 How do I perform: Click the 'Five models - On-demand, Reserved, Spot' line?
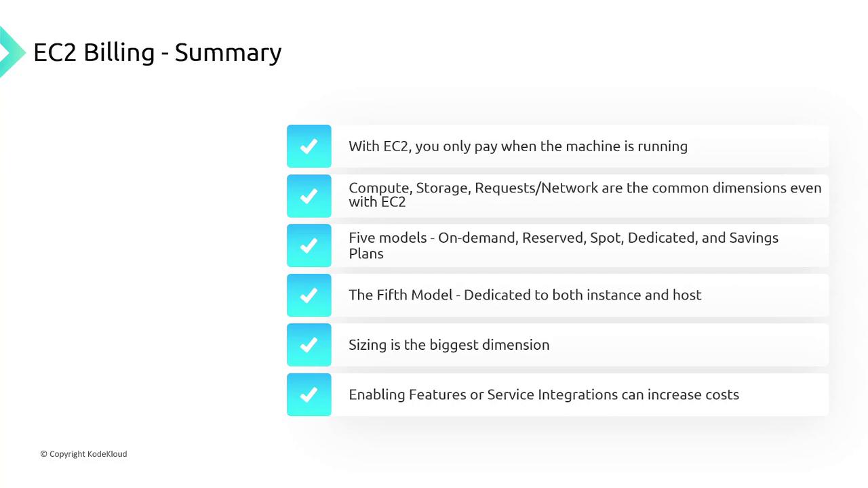point(563,238)
